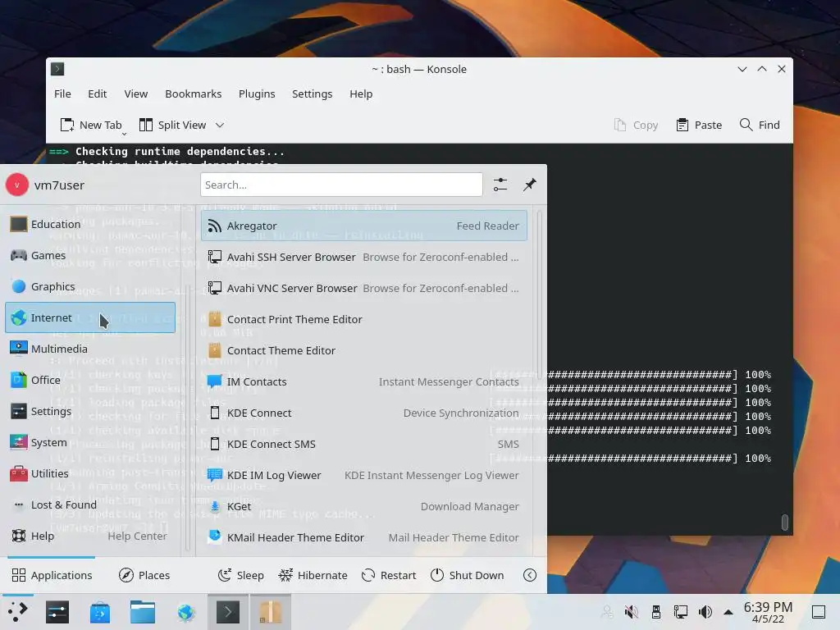Launch KDE Connect SMS
This screenshot has height=630, width=840.
pos(363,444)
